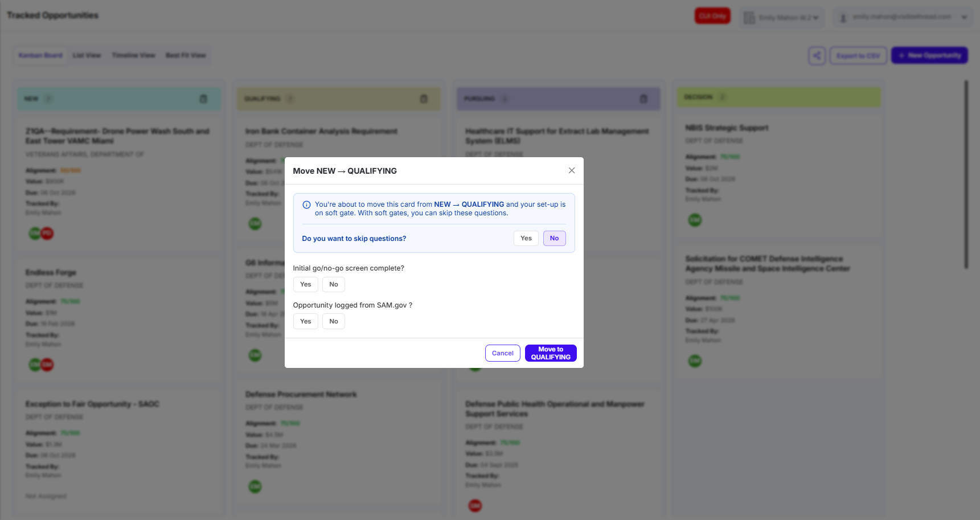Close the Move NEW to QUALIFYING dialog
This screenshot has width=980, height=520.
[x=572, y=170]
